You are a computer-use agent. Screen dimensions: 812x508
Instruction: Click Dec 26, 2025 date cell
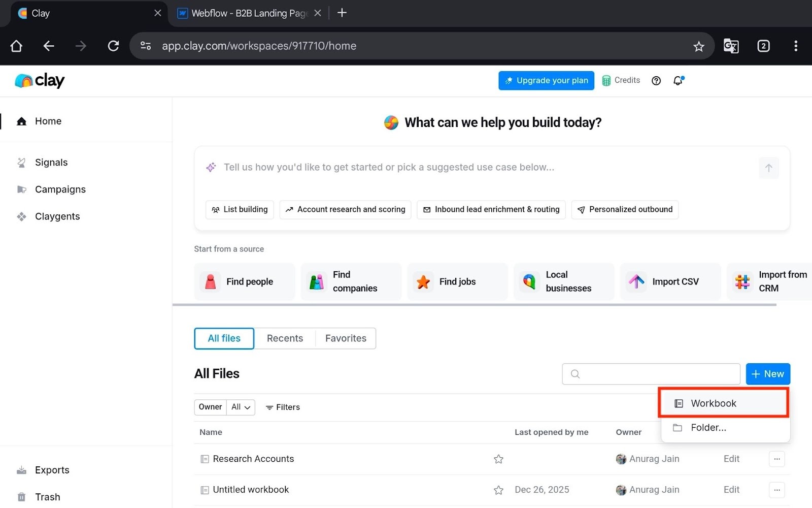(x=542, y=490)
